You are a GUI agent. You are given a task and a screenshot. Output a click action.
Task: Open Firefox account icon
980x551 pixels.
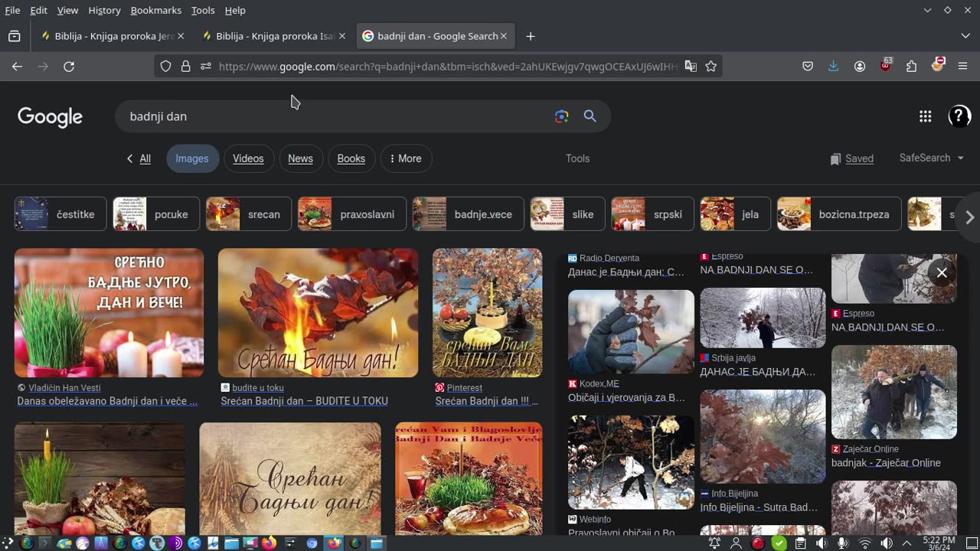(x=860, y=67)
